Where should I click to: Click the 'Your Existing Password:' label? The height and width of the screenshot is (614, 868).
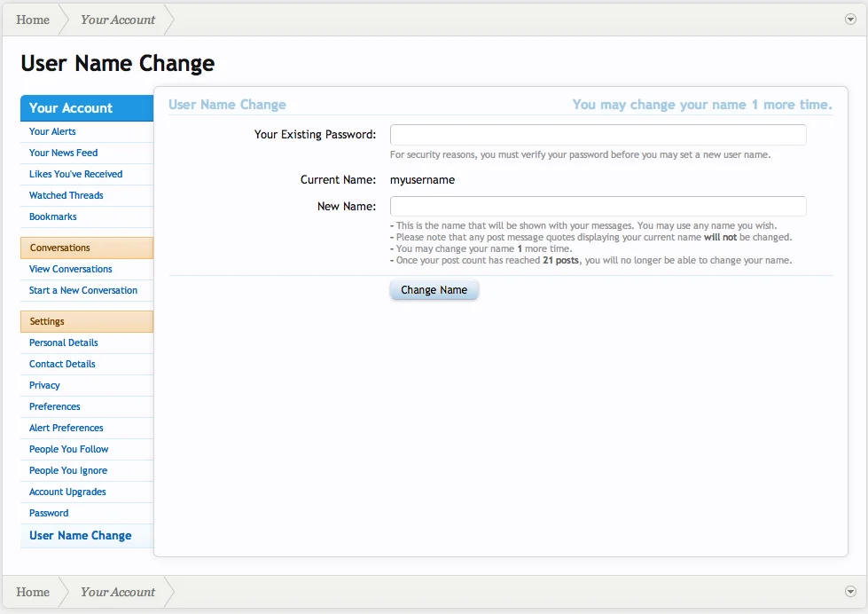click(315, 135)
